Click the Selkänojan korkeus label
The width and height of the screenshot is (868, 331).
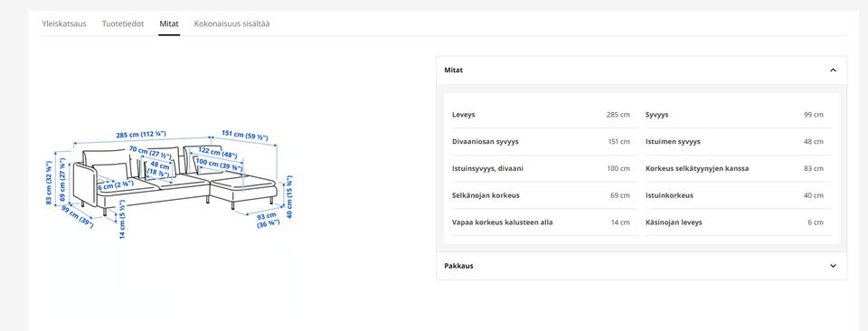tap(486, 195)
